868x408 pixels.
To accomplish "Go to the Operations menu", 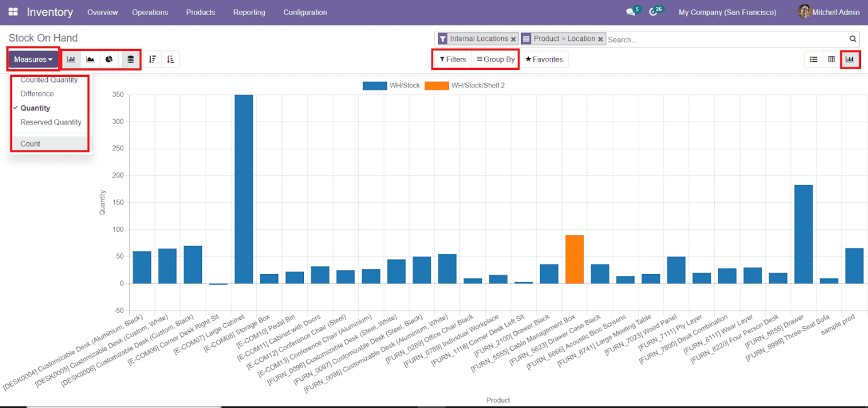I will (x=150, y=12).
